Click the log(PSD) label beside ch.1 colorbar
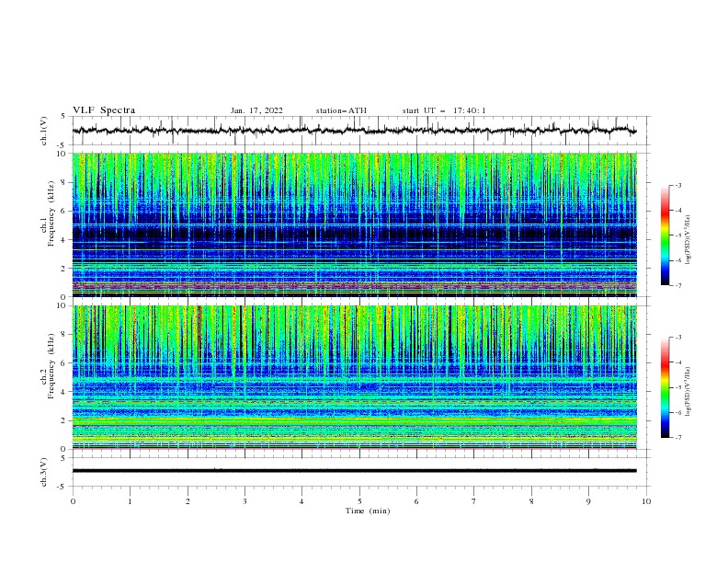Image resolution: width=728 pixels, height=563 pixels. [x=688, y=240]
